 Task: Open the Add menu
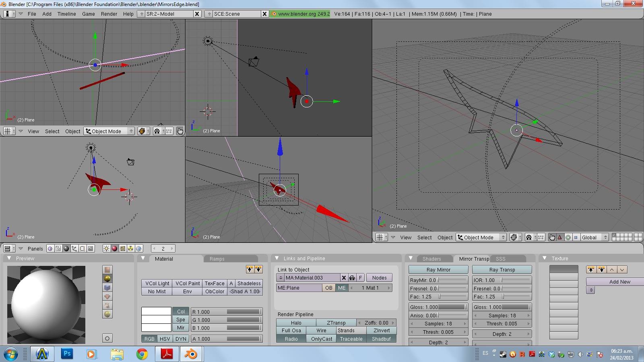tap(47, 14)
